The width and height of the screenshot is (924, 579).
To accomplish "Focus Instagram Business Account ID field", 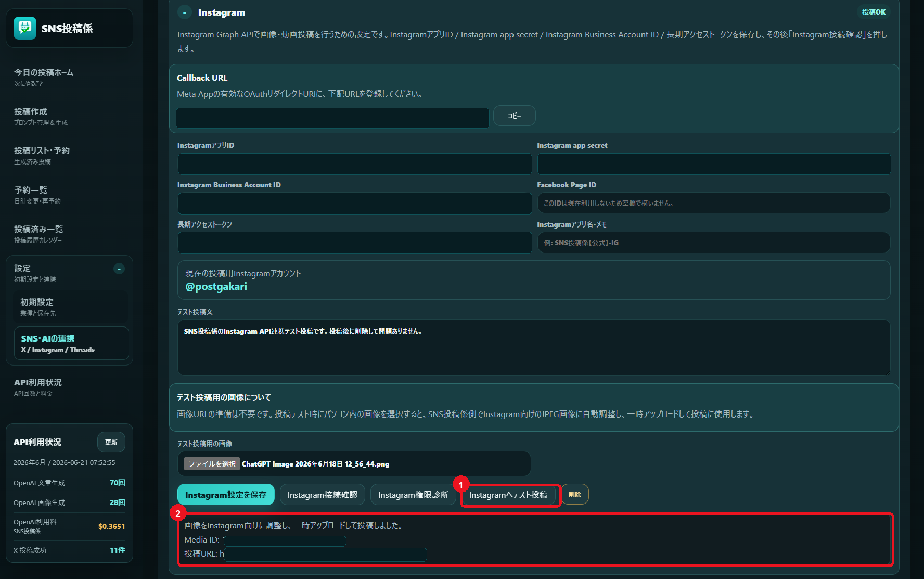I will [x=355, y=204].
